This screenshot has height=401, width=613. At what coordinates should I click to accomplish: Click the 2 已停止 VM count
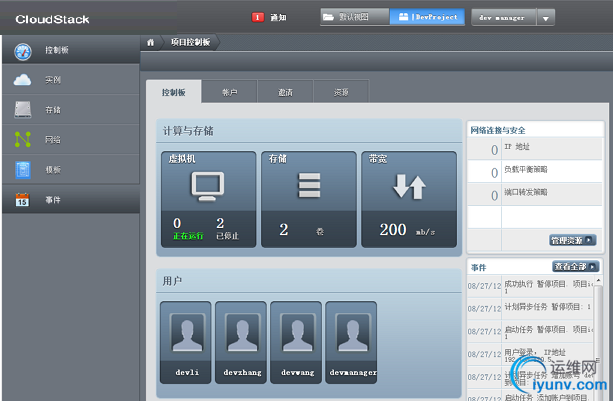(x=227, y=229)
